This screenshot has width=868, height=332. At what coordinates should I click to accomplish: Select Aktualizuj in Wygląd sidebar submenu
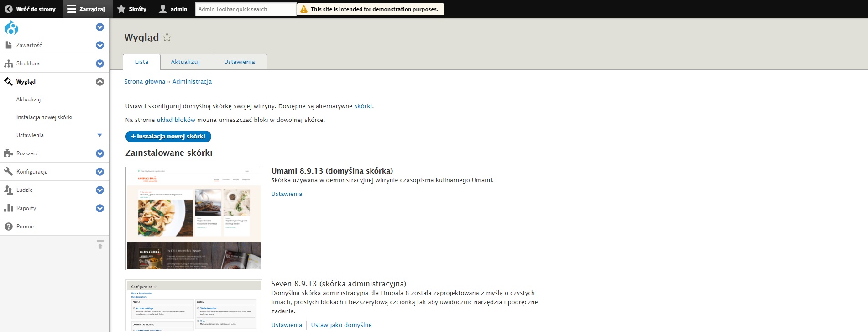(28, 100)
